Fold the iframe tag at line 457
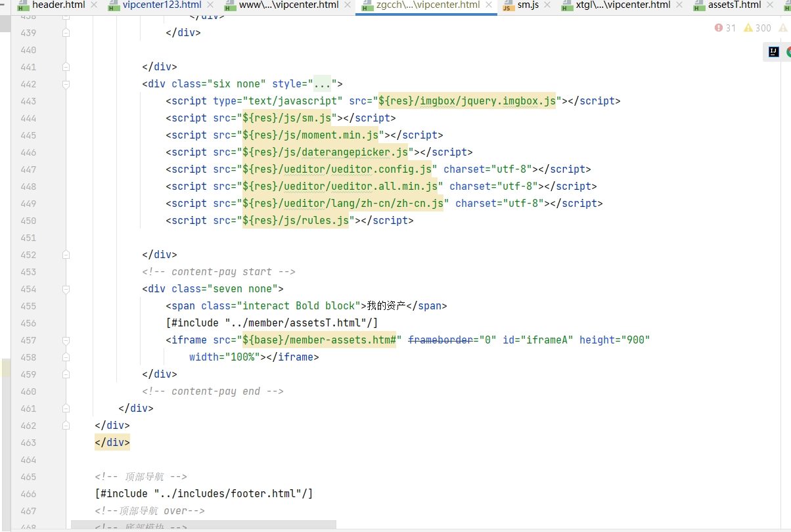791x532 pixels. 66,340
